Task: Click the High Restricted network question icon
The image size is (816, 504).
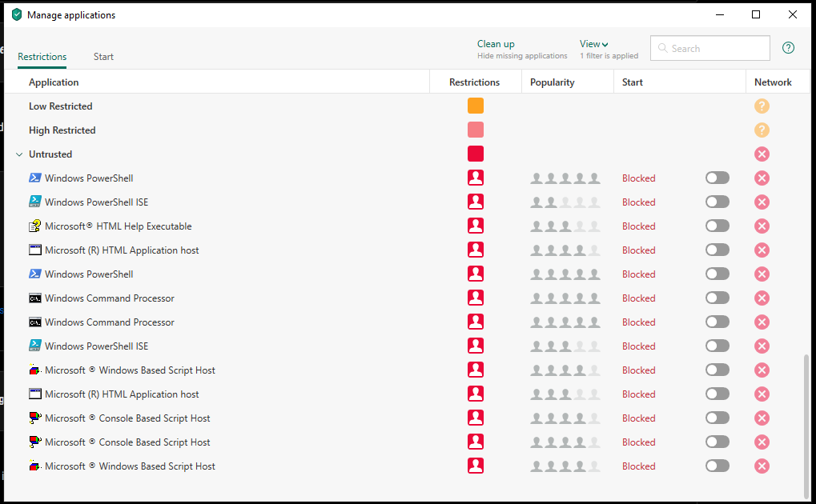Action: coord(762,130)
